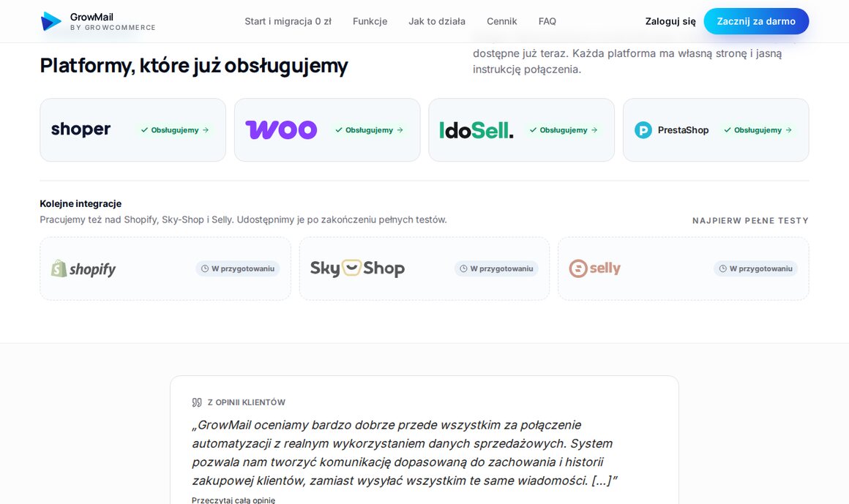849x504 pixels.
Task: Click the Sky-Shop logo
Action: [357, 268]
